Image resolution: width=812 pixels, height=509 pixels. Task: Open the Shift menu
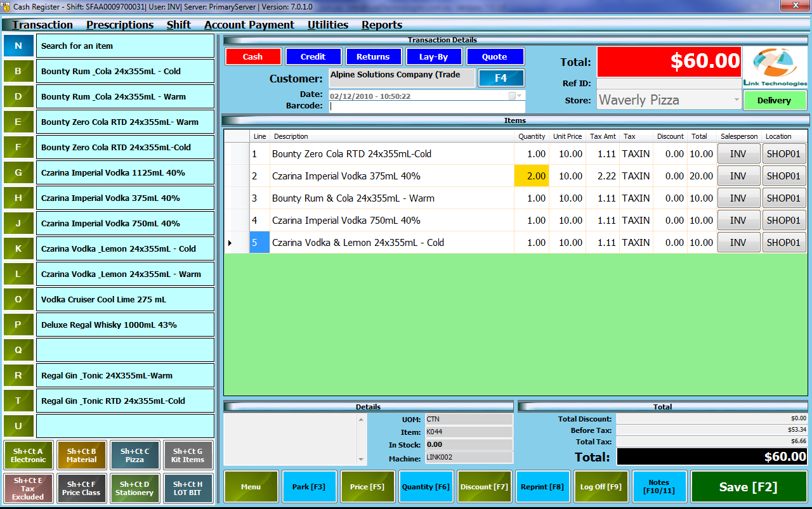(x=179, y=25)
